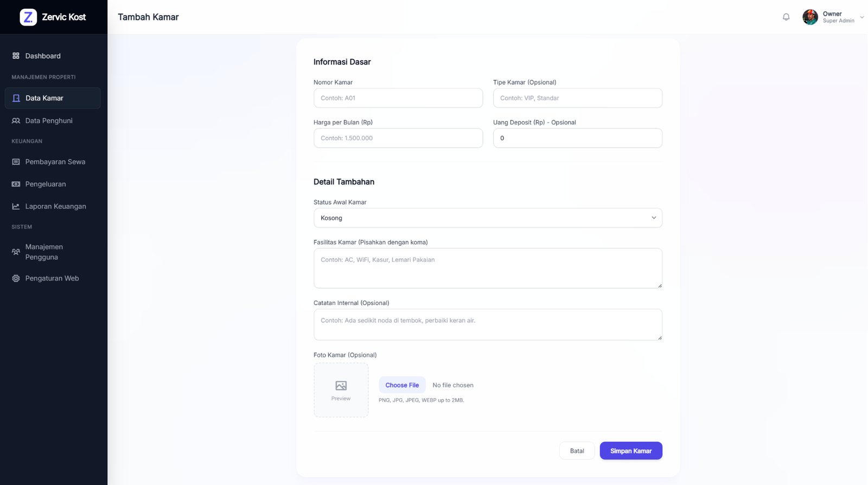
Task: Click the photo Preview placeholder
Action: (341, 390)
